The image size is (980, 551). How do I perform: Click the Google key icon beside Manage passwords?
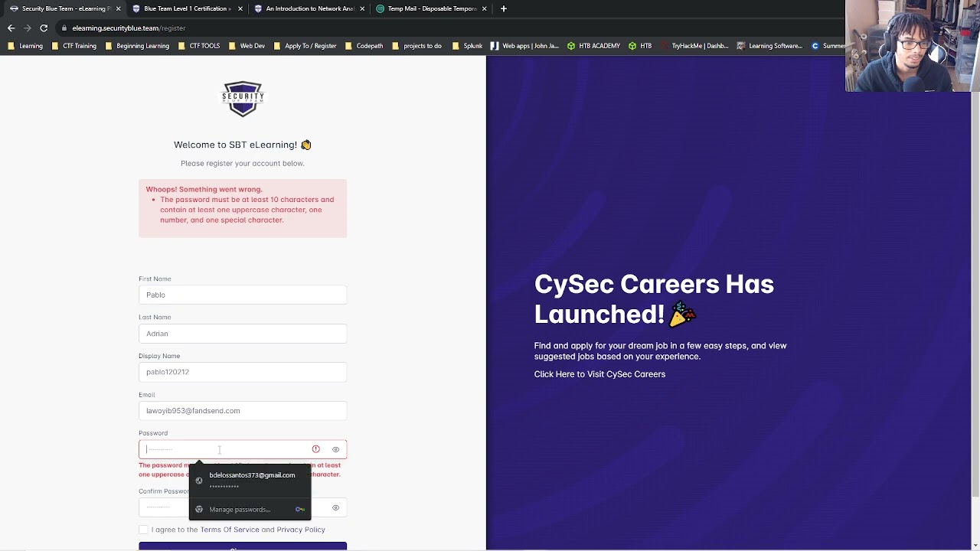(300, 510)
